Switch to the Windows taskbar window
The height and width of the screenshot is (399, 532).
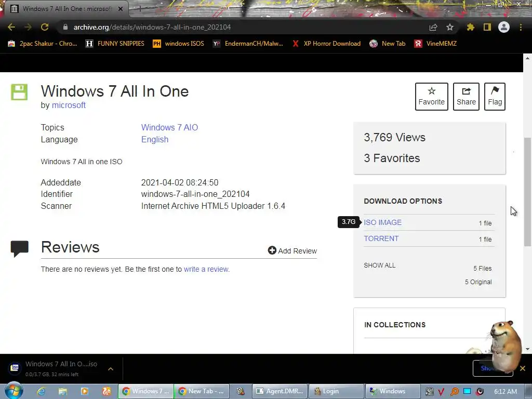[x=392, y=391]
